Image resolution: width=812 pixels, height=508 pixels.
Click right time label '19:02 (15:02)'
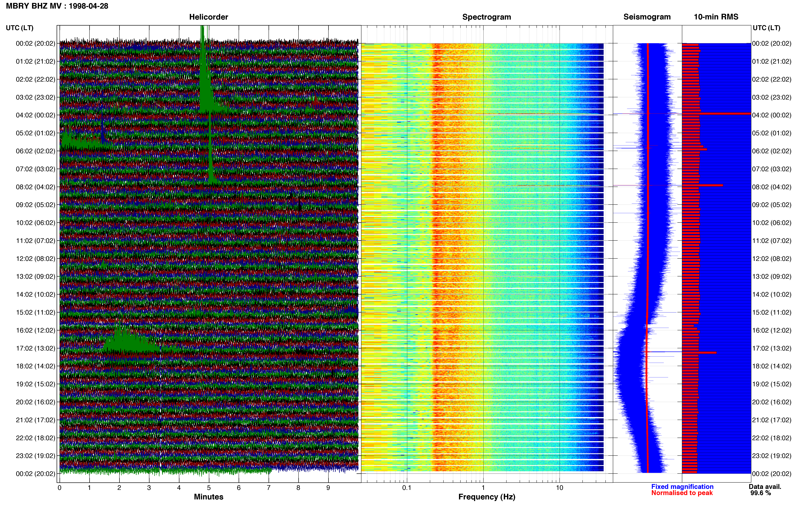coord(771,384)
